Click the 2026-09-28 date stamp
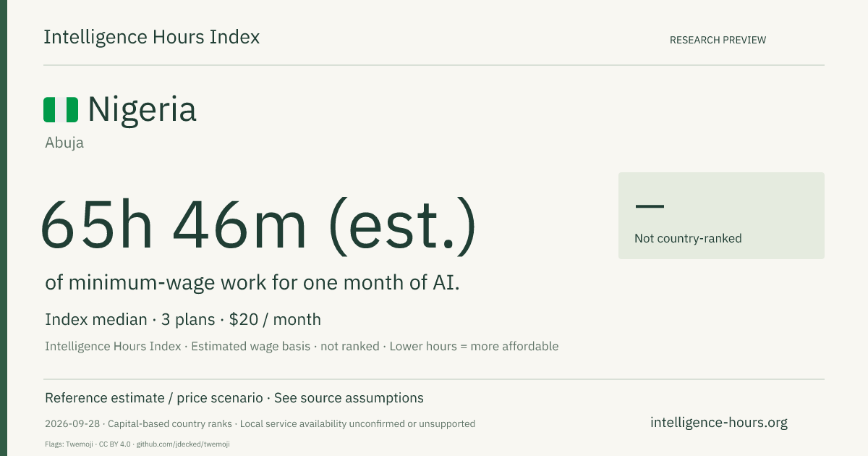The image size is (868, 456). point(71,424)
